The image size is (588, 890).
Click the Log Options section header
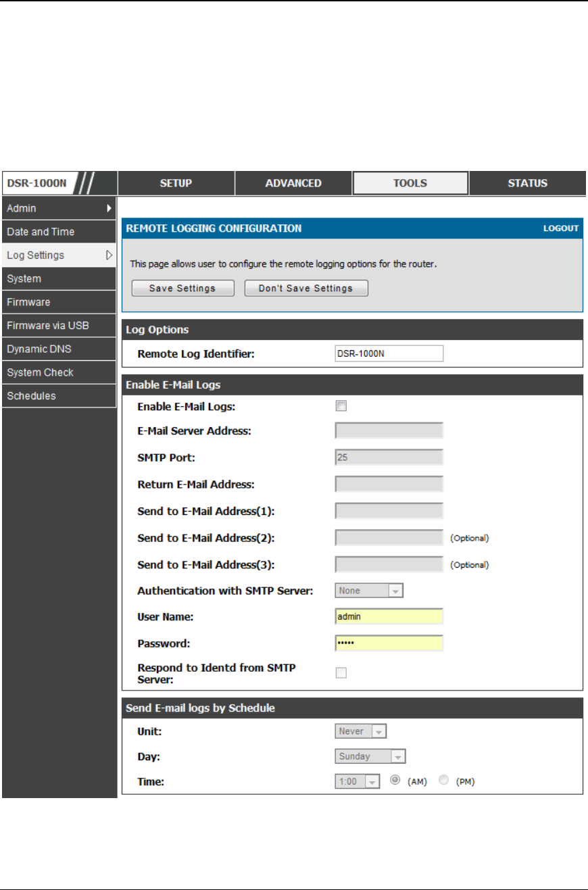(352, 330)
